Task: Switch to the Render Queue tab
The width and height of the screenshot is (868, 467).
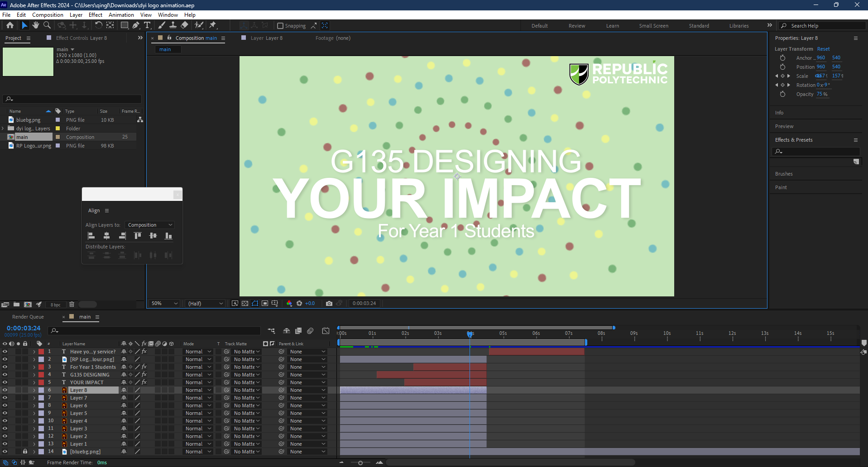Action: click(x=28, y=317)
